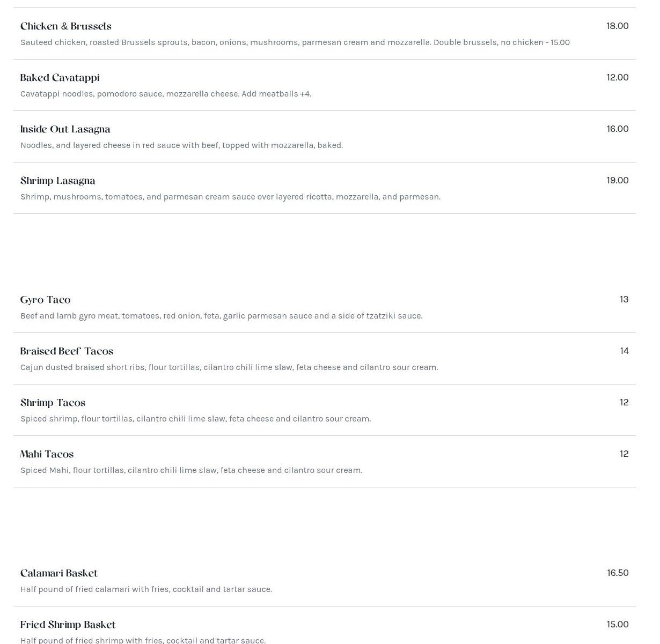Click the Gyro Taco price of 13

624,299
